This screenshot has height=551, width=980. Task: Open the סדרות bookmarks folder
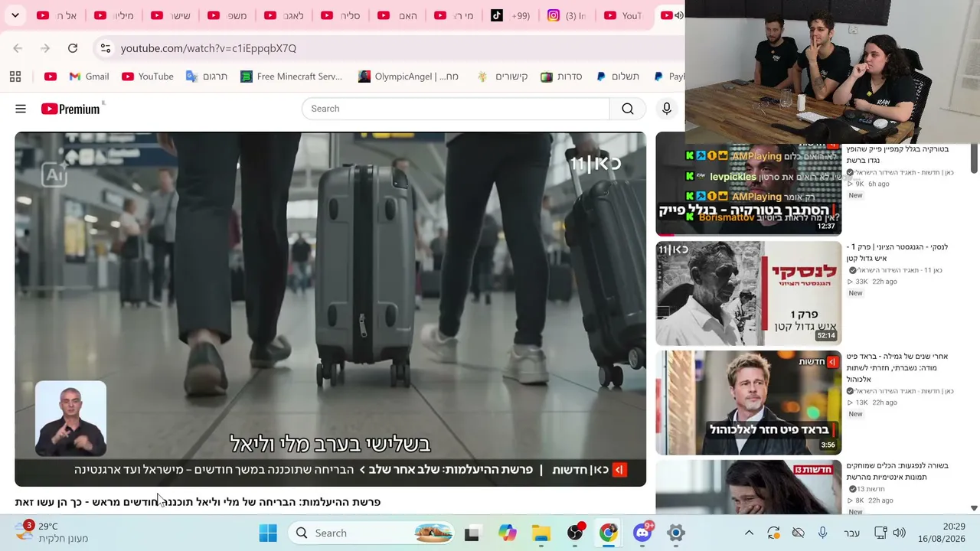tap(561, 77)
